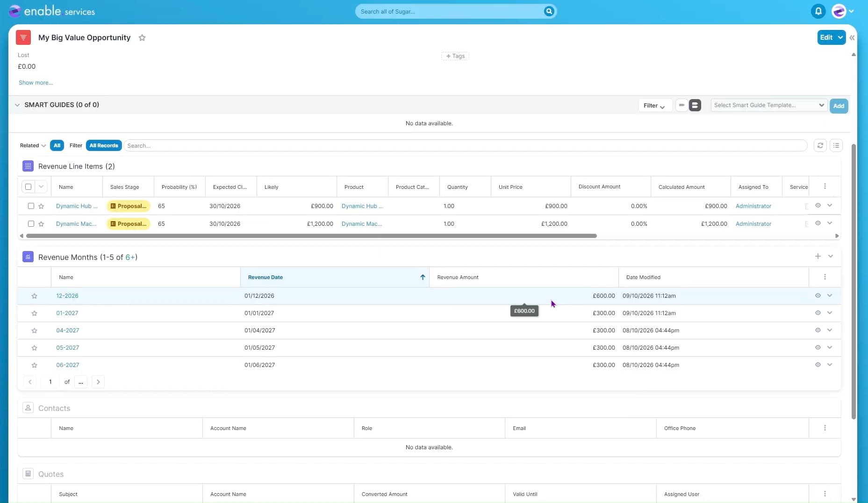Image resolution: width=868 pixels, height=503 pixels.
Task: Tick the Dynamic Hub row checkbox
Action: pyautogui.click(x=31, y=206)
